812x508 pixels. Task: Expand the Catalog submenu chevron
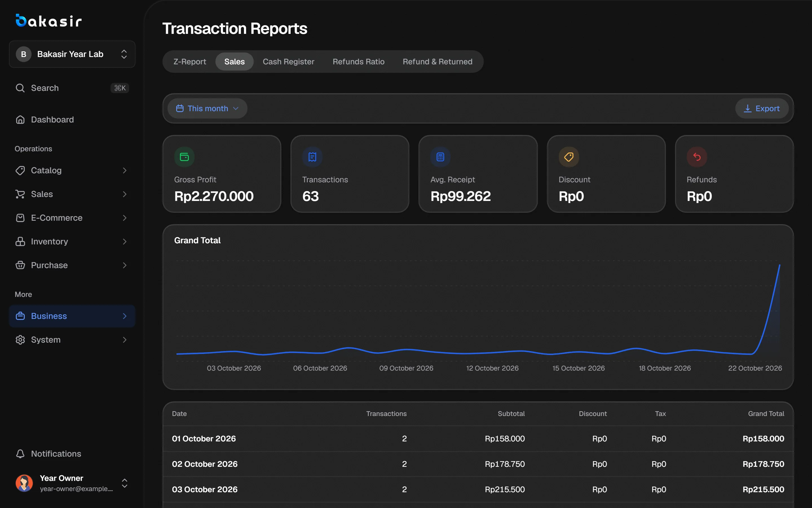[x=125, y=170]
